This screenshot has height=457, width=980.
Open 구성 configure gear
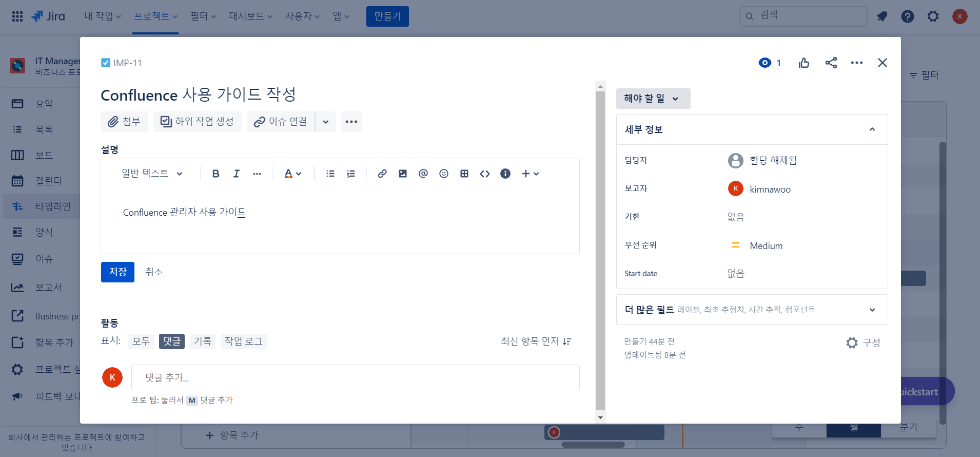point(864,342)
